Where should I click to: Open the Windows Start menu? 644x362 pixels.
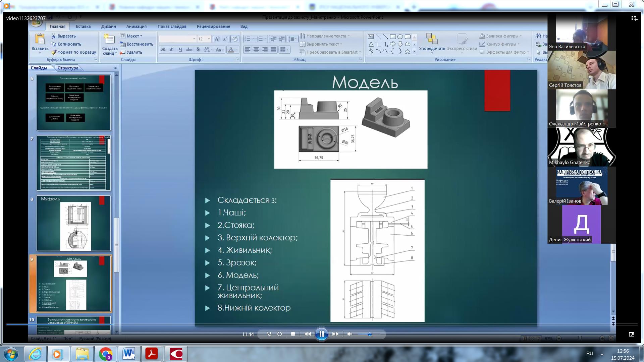(x=11, y=354)
